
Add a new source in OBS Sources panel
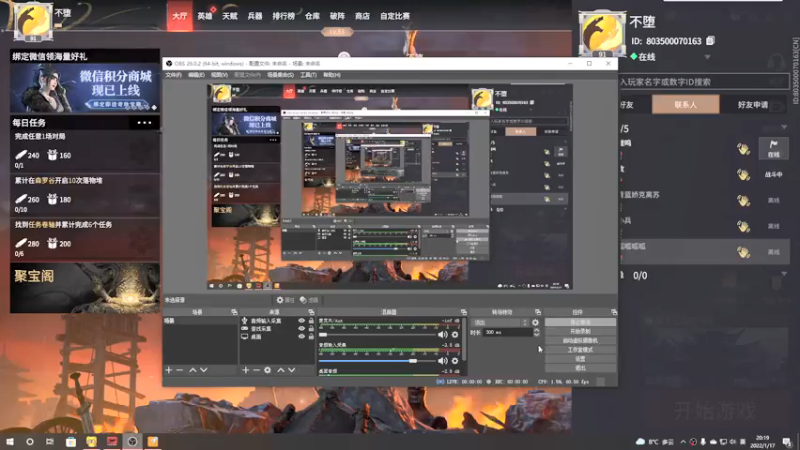point(245,370)
